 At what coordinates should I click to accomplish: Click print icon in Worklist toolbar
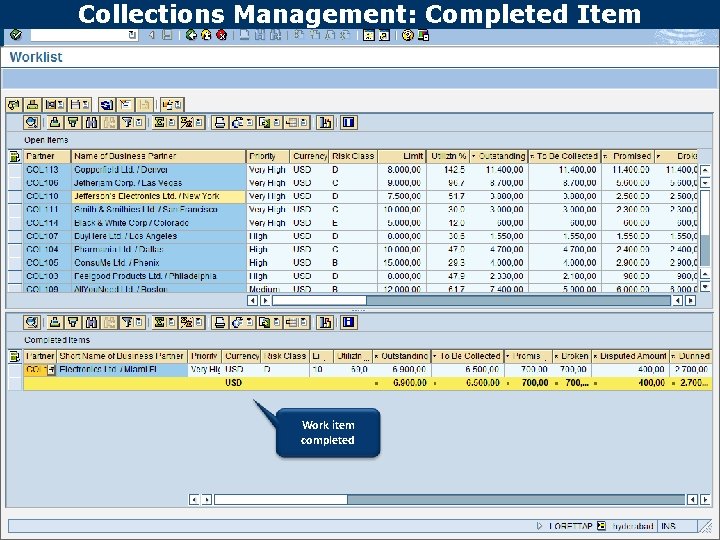point(32,105)
